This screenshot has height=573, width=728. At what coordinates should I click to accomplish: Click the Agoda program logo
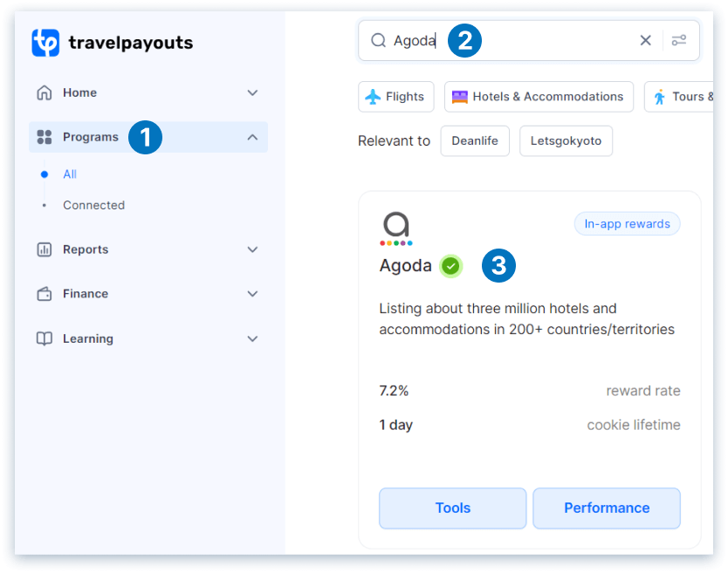coord(396,228)
